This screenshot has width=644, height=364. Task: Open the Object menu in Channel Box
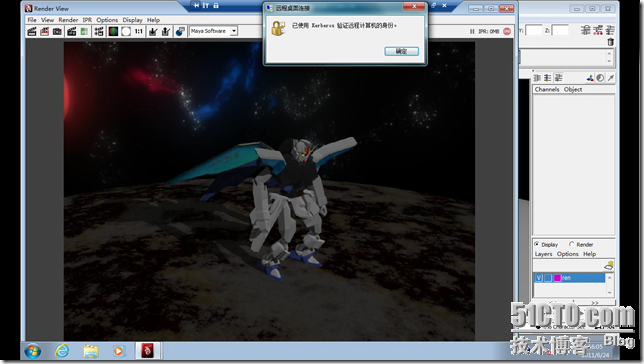573,89
